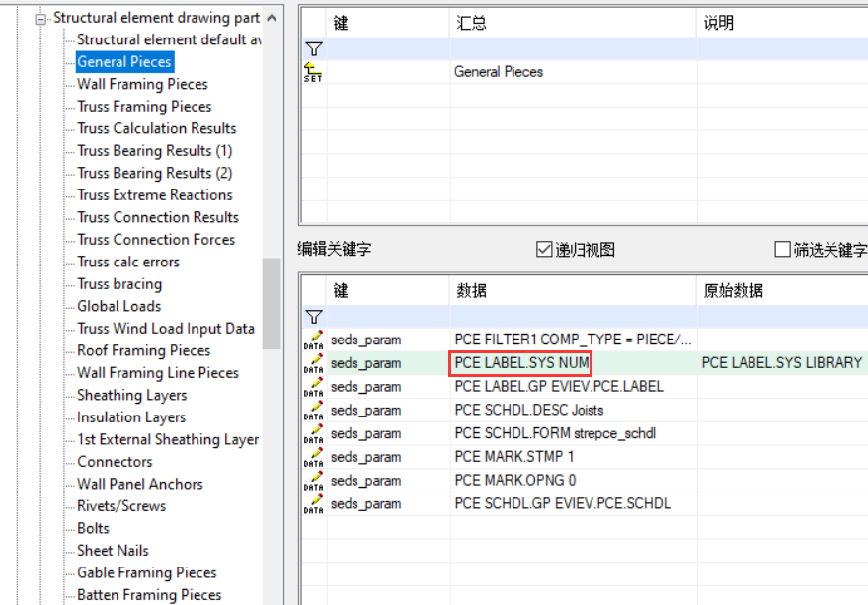Click the PCE SCHDL.DESC Joists cell
Image resolution: width=868 pixels, height=605 pixels.
[573, 411]
